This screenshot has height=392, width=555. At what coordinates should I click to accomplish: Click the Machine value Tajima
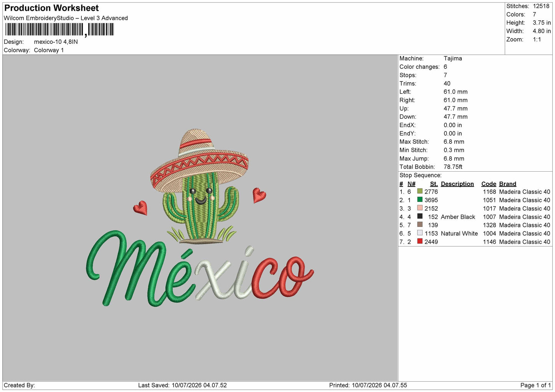[453, 58]
